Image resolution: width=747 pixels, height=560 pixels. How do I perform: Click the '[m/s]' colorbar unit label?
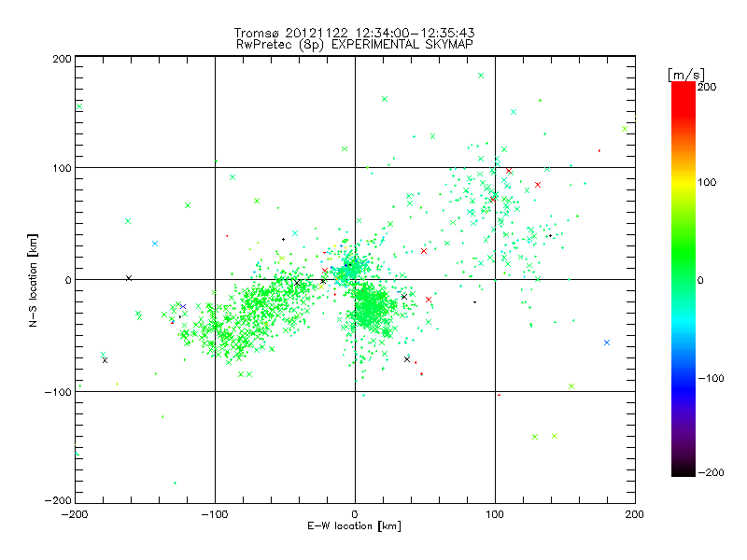click(685, 75)
